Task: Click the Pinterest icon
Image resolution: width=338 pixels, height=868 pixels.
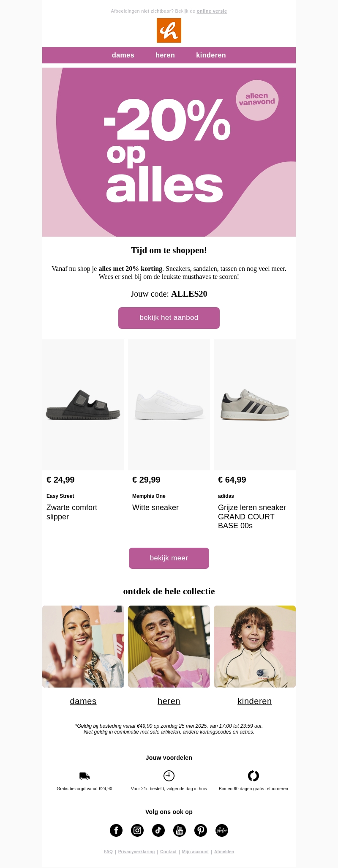Action: 201,830
